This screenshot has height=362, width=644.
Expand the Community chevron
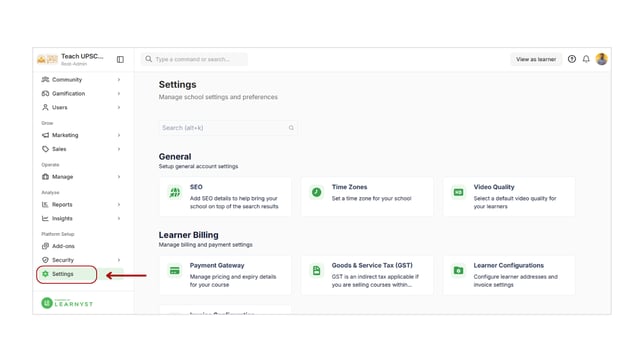pos(119,79)
